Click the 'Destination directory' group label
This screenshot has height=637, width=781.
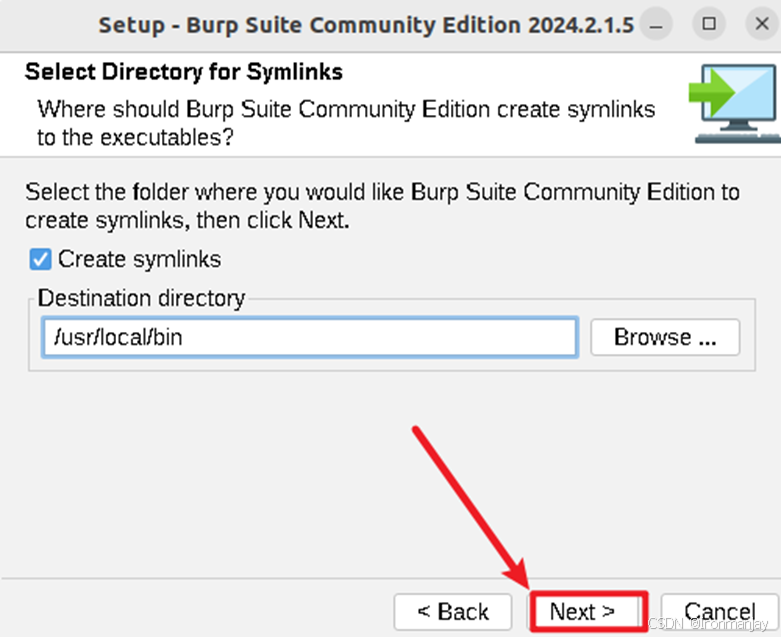click(141, 298)
